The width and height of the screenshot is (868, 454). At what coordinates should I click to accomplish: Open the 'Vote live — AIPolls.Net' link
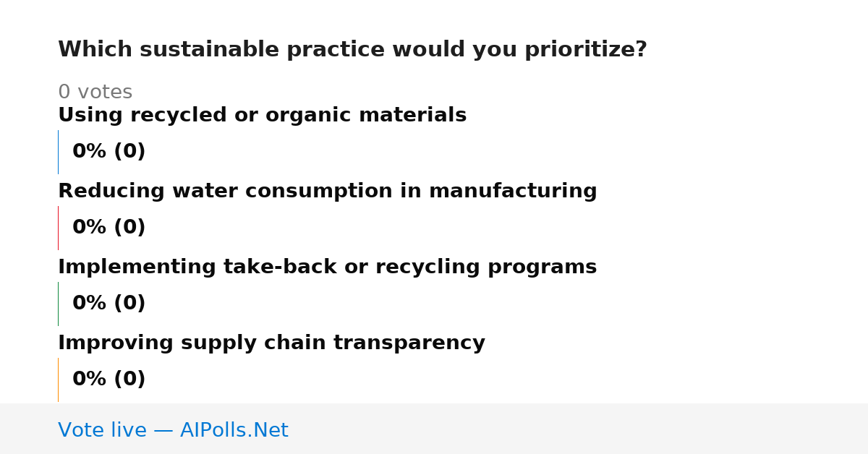173,431
